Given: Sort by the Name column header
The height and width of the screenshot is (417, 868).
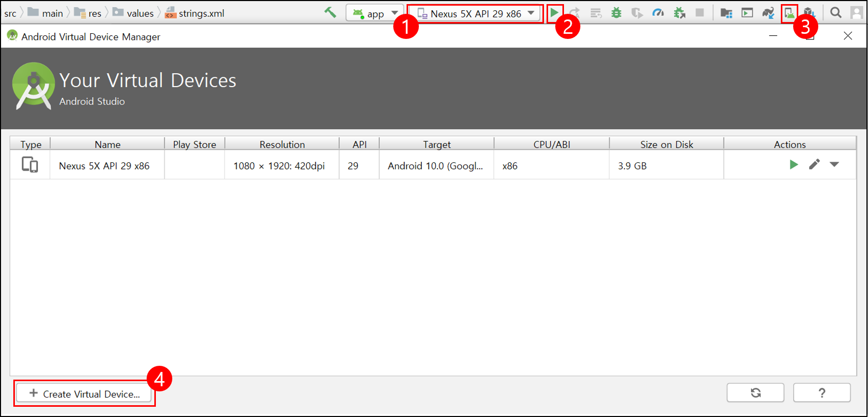Looking at the screenshot, I should point(107,144).
